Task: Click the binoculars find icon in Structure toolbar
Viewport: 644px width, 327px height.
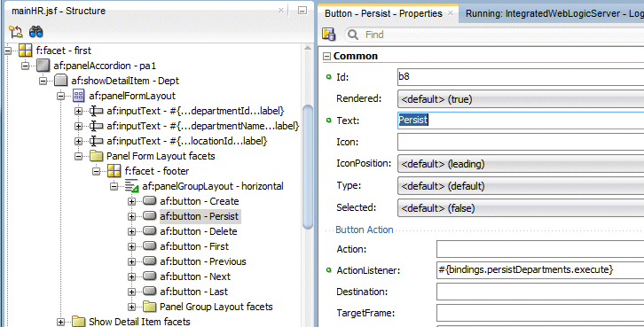Action: [x=36, y=32]
